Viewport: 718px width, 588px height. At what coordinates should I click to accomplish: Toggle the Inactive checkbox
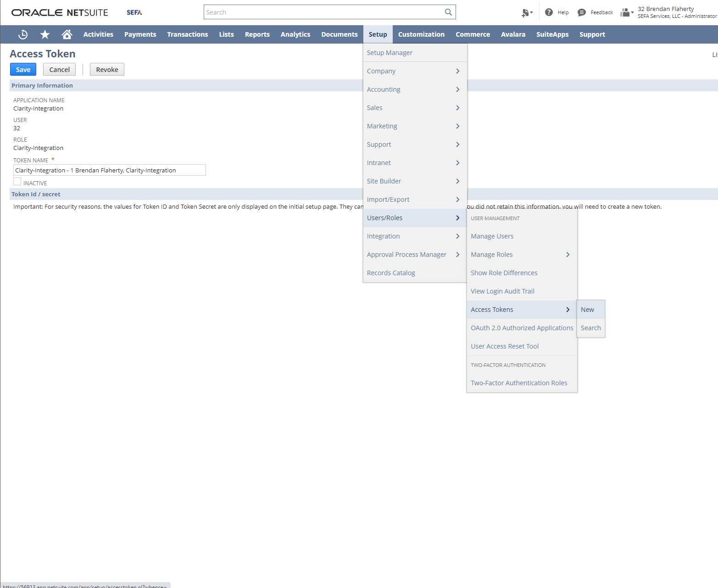click(x=17, y=182)
